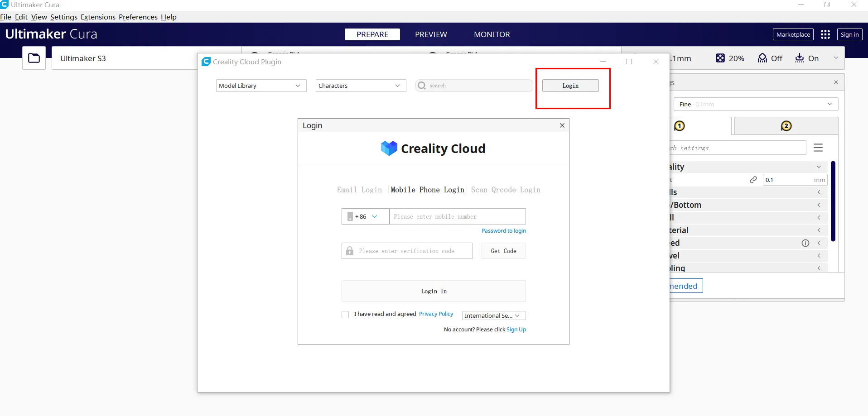
Task: Open the apps grid icon
Action: pyautogui.click(x=825, y=34)
